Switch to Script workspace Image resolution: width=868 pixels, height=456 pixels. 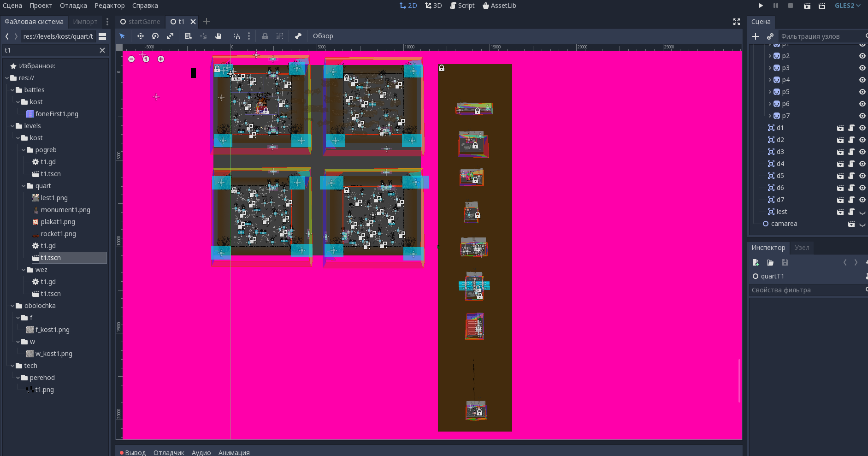(x=462, y=6)
